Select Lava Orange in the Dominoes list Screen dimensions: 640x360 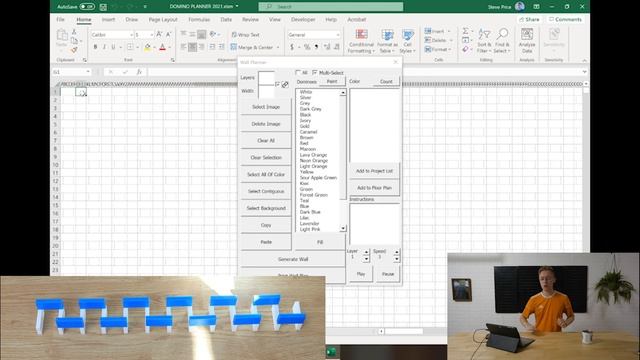tap(313, 155)
